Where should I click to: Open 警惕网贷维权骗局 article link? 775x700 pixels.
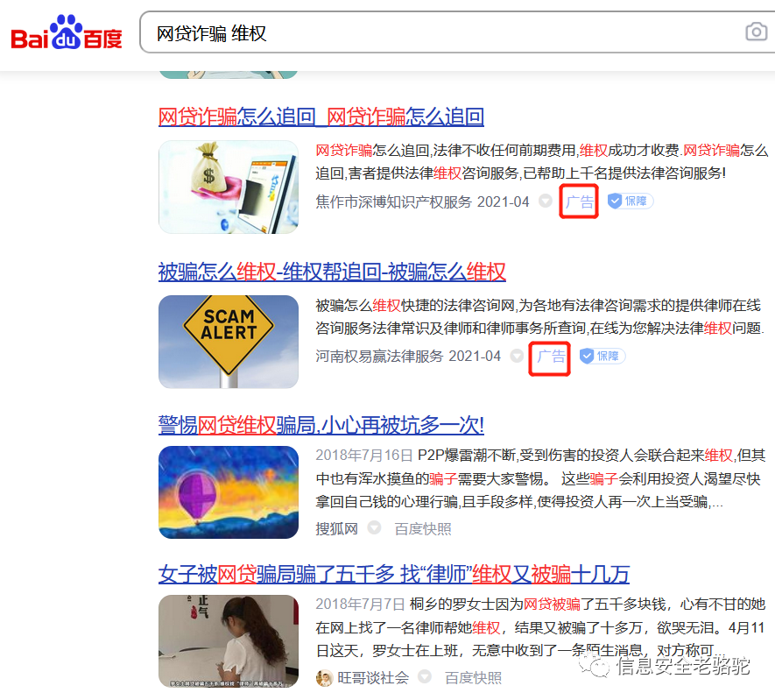click(321, 425)
